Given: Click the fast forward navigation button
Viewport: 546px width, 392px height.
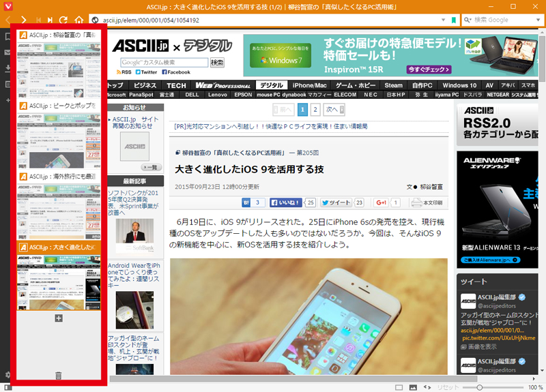Looking at the screenshot, I should pos(50,20).
